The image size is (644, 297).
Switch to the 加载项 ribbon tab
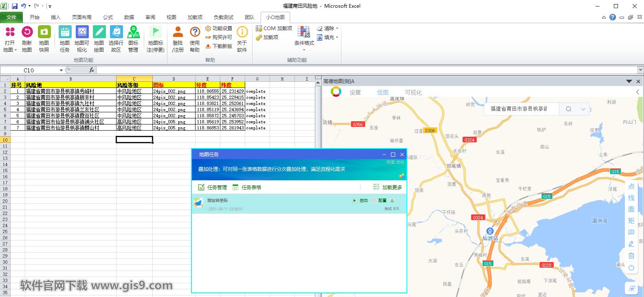[x=195, y=17]
